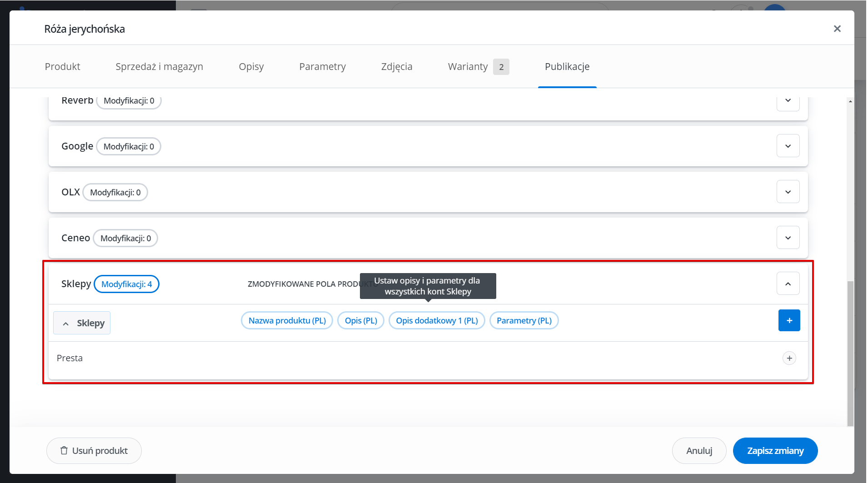Click the OLX section title

tap(70, 192)
